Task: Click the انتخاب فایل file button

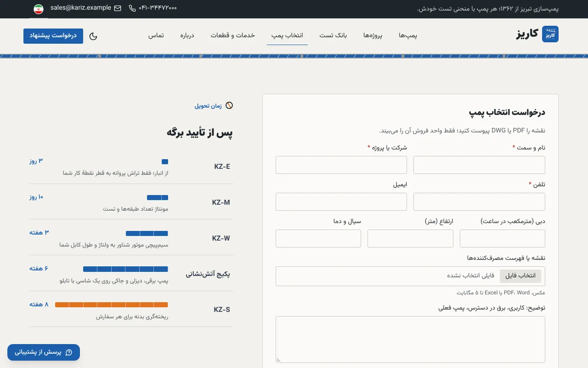Action: coord(520,276)
